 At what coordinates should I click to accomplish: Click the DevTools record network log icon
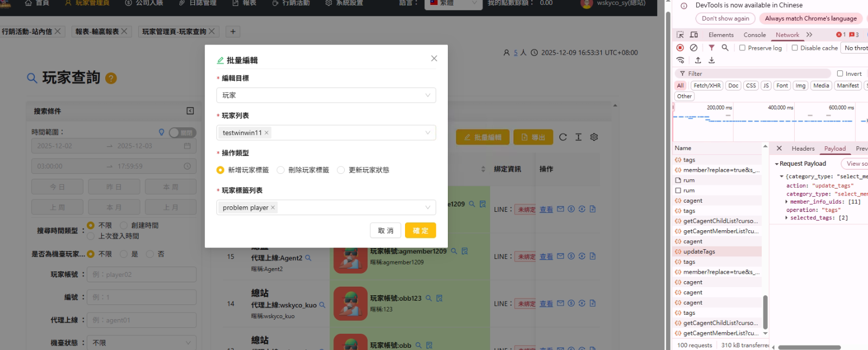tap(680, 48)
